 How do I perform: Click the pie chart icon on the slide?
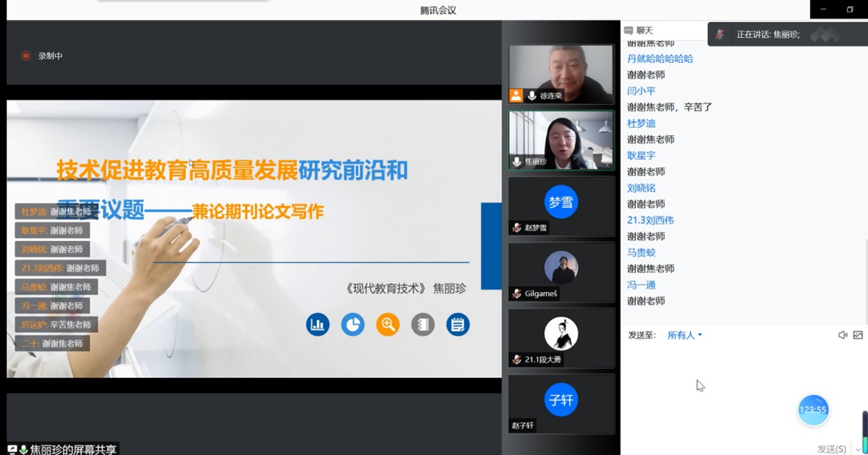(x=353, y=324)
